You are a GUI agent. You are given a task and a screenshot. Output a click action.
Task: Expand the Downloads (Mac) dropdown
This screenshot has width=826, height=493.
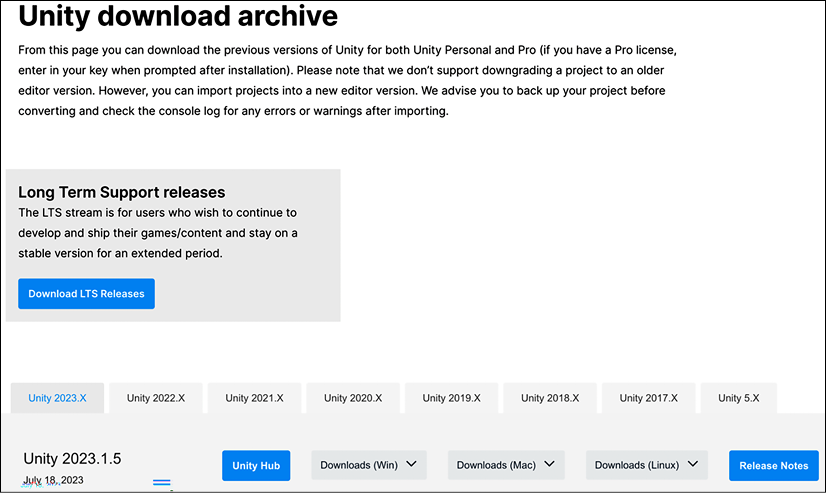pyautogui.click(x=506, y=465)
